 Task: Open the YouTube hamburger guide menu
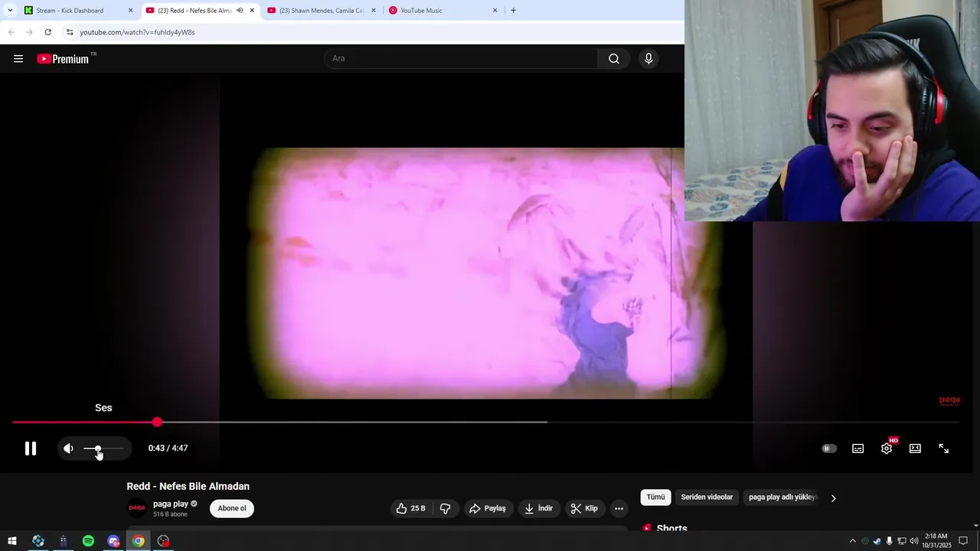18,59
